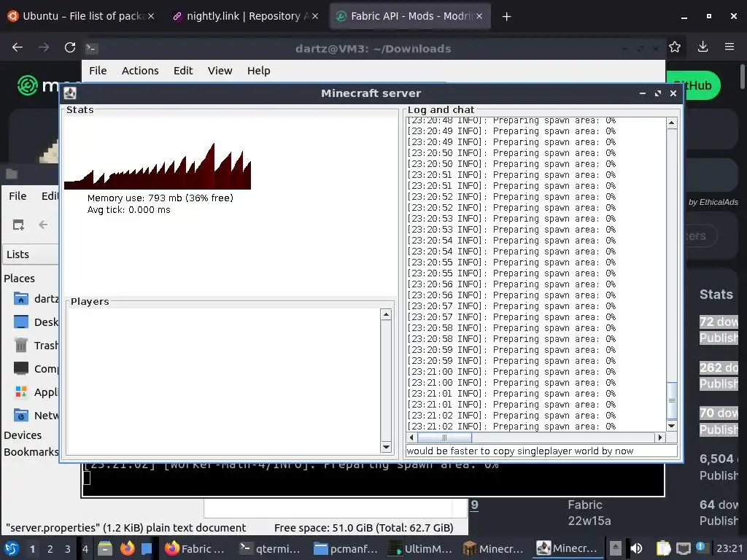Screen dimensions: 747x560
Task: Open the browser downloads panel
Action: [703, 47]
